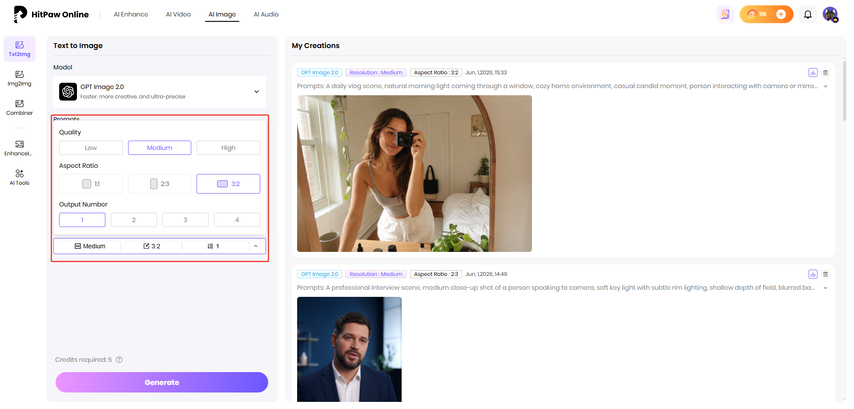Switch to the AI Image tab
This screenshot has height=409, width=854.
point(222,15)
